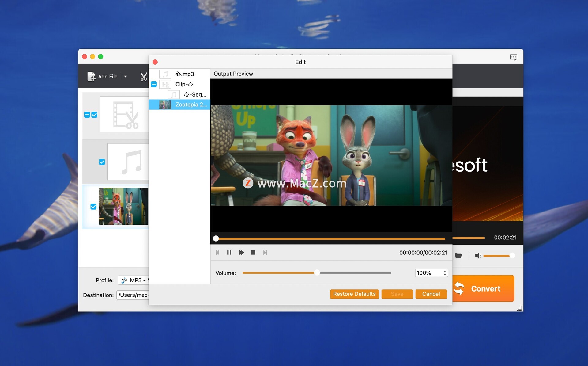
Task: Open the Add File dropdown arrow
Action: 126,76
